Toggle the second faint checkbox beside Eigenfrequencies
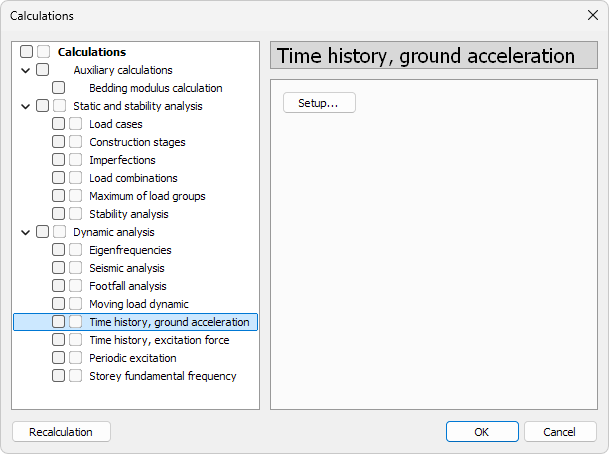The height and width of the screenshot is (454, 609). (x=76, y=249)
